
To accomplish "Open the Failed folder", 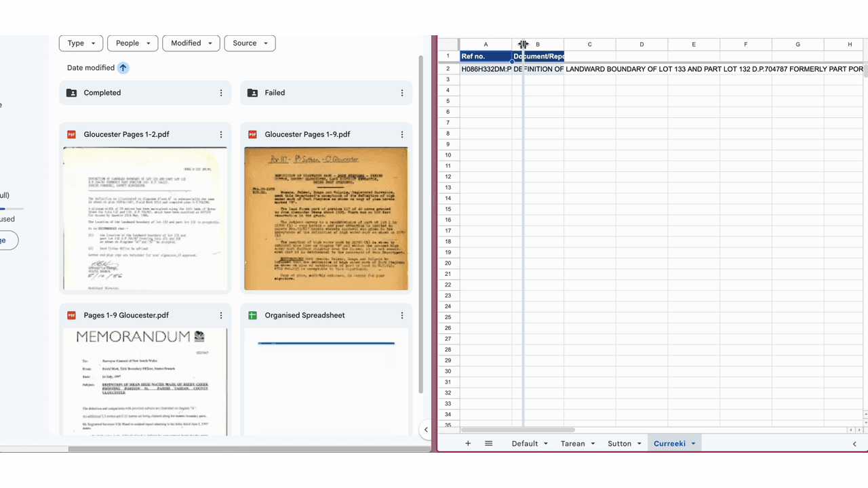I will 326,93.
